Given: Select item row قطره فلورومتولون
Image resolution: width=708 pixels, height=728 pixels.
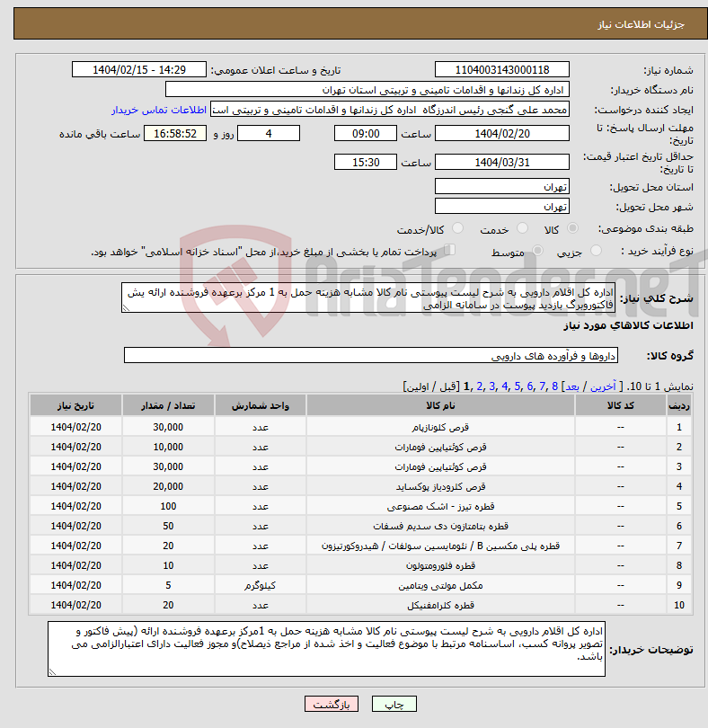Looking at the screenshot, I should 360,565.
